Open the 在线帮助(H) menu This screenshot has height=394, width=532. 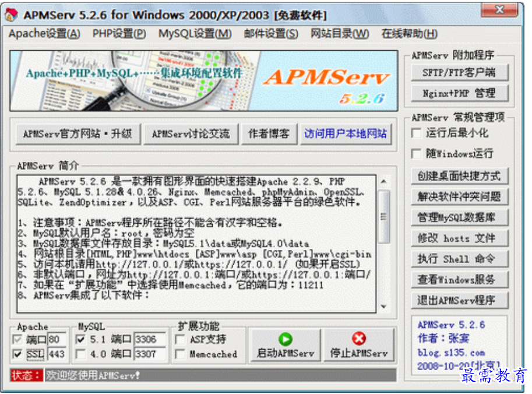tap(409, 34)
